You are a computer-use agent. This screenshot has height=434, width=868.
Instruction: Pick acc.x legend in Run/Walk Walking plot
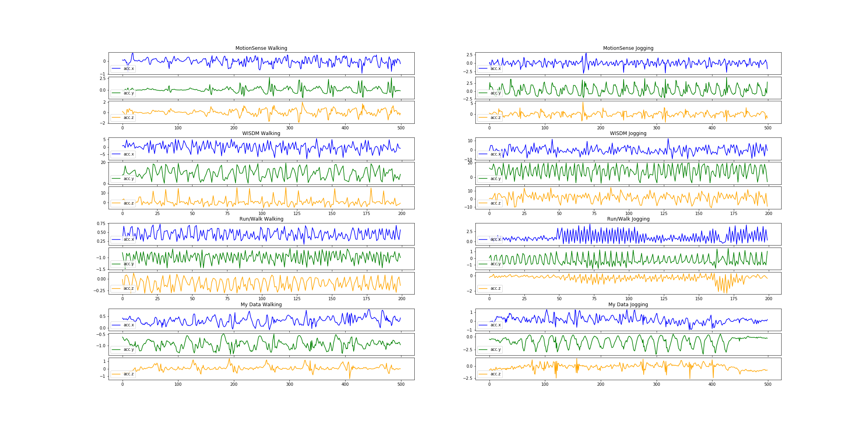(123, 240)
